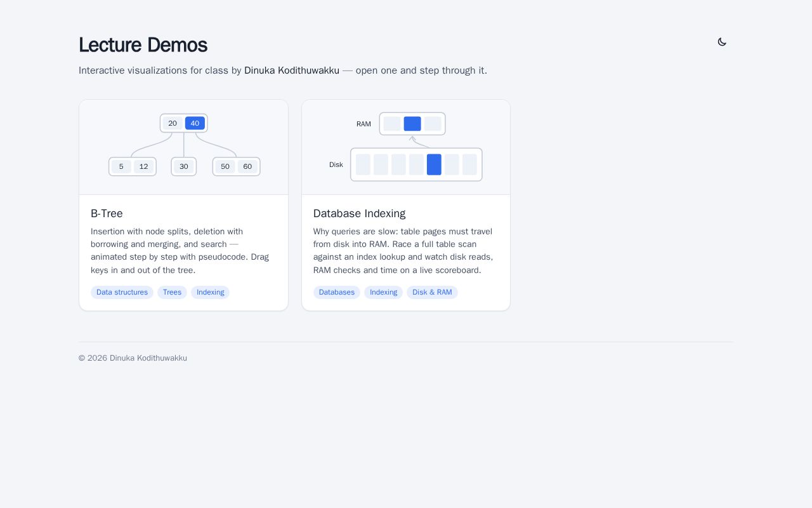Click the key 60 in the leaf node

pyautogui.click(x=247, y=166)
